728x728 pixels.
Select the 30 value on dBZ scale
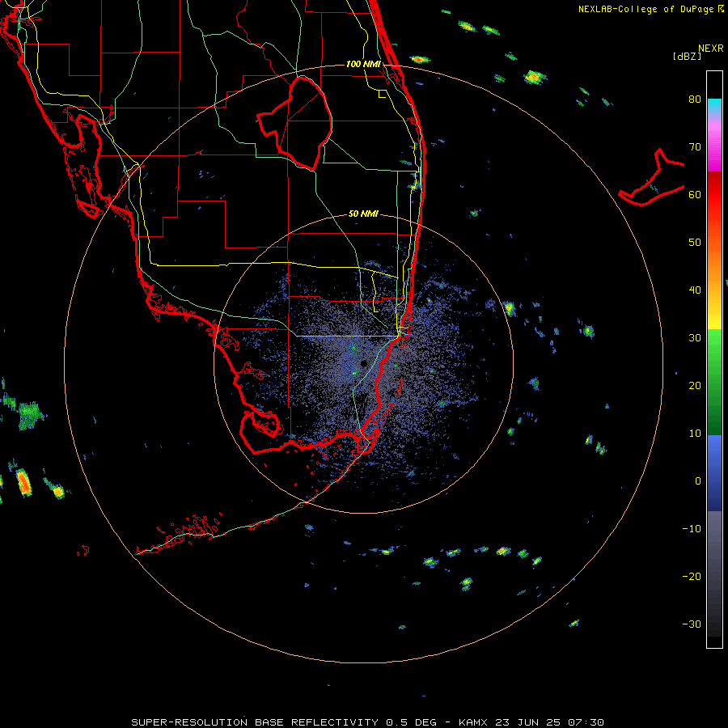[x=695, y=338]
